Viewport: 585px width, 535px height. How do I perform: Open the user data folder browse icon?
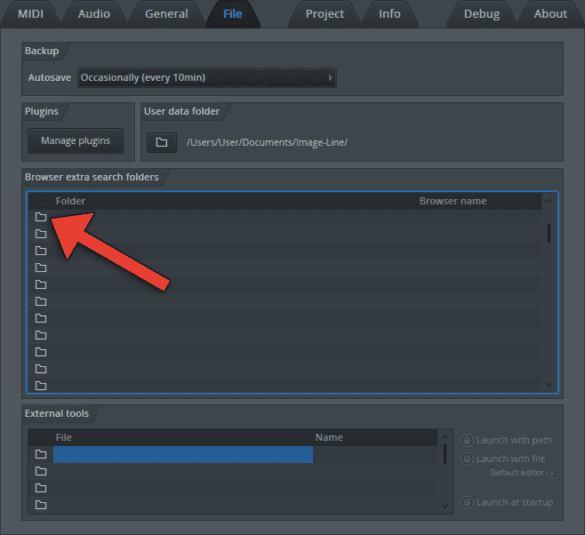click(x=162, y=142)
